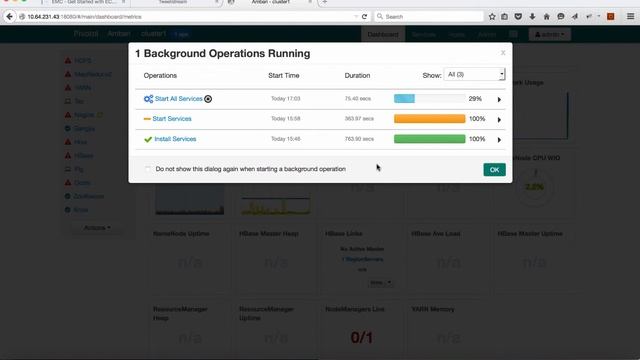
Task: Switch to the Admin tab in Ambari
Action: [x=487, y=35]
